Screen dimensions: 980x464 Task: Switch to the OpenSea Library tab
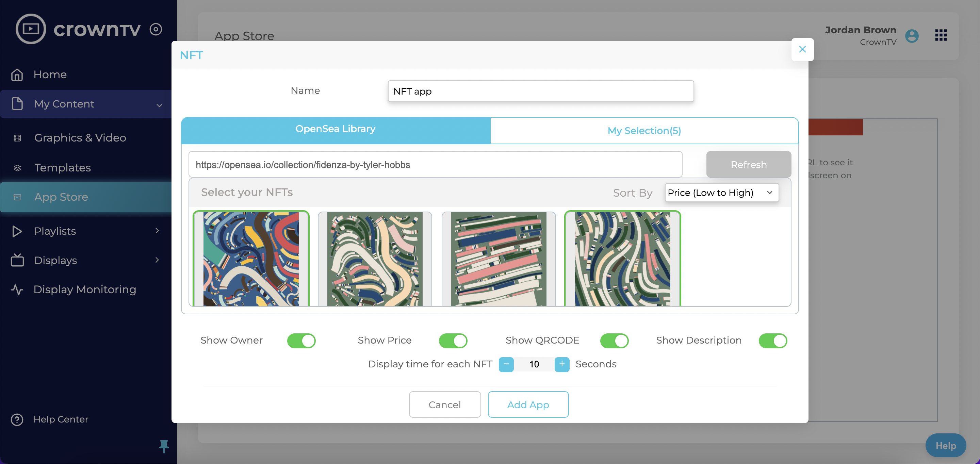click(x=336, y=130)
